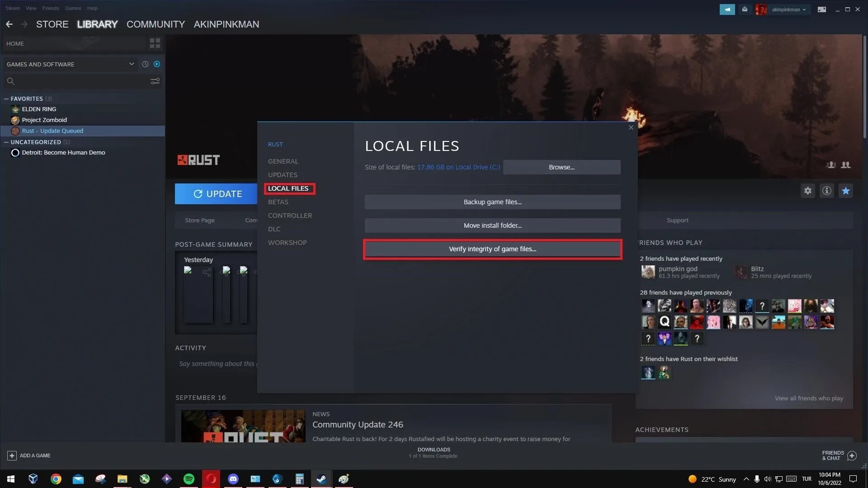The height and width of the screenshot is (488, 868).
Task: Click the Q avatar in previous players
Action: click(664, 322)
